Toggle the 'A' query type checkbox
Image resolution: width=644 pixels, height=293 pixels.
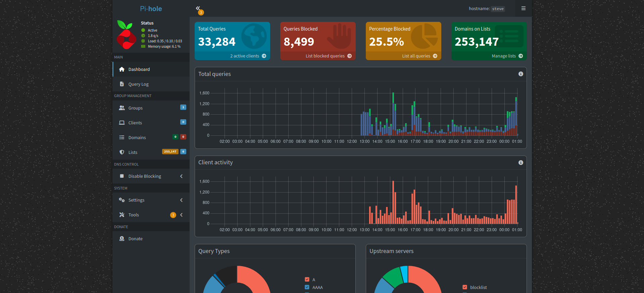pyautogui.click(x=307, y=280)
